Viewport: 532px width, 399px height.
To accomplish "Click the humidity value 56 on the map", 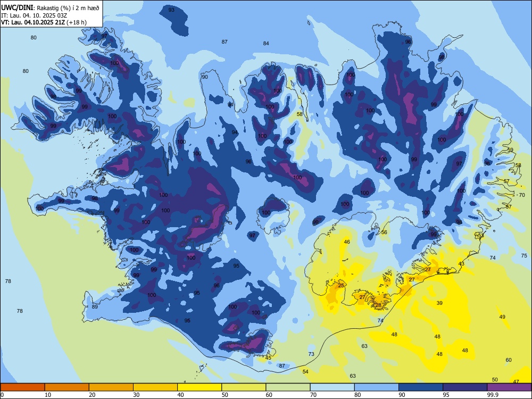I will (384, 232).
